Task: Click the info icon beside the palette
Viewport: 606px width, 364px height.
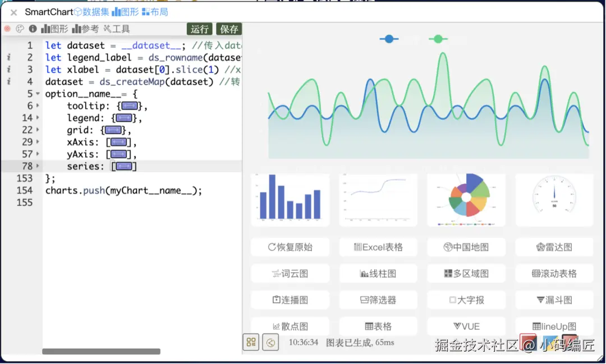Action: (32, 28)
